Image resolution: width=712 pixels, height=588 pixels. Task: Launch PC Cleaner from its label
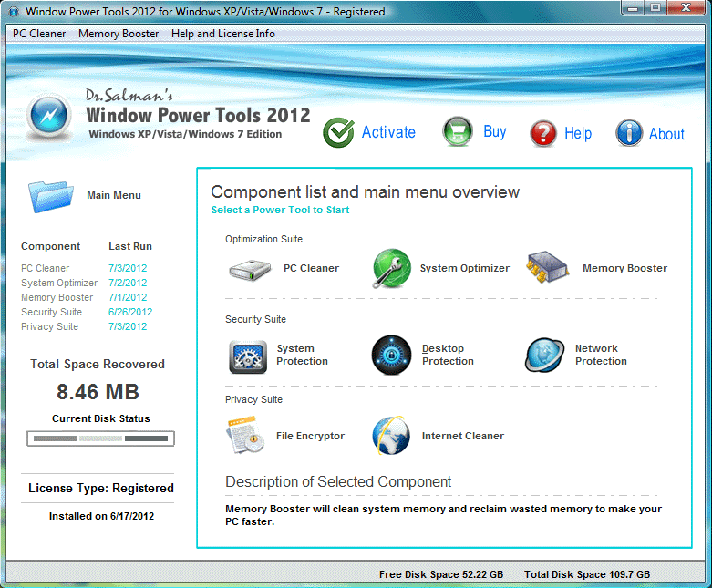pyautogui.click(x=312, y=268)
